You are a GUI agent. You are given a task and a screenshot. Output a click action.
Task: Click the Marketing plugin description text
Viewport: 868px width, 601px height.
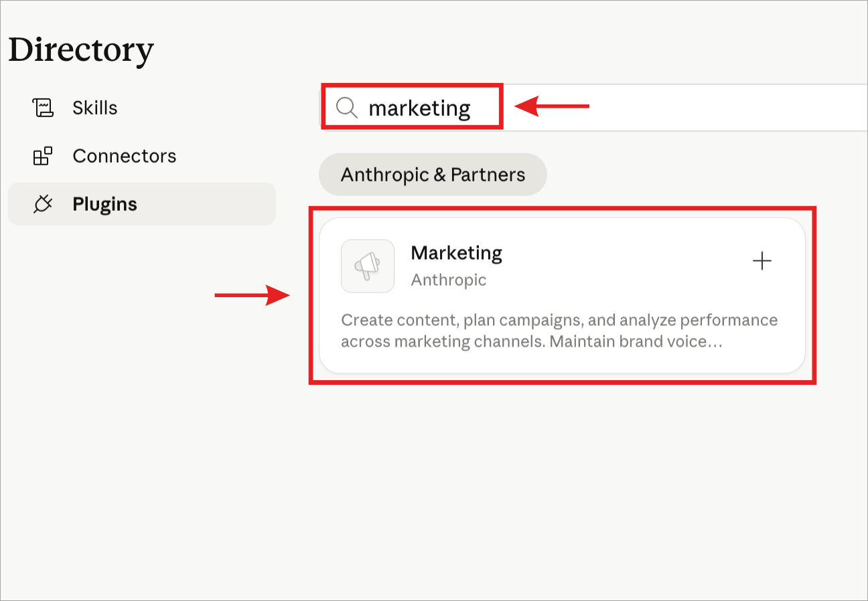click(559, 331)
